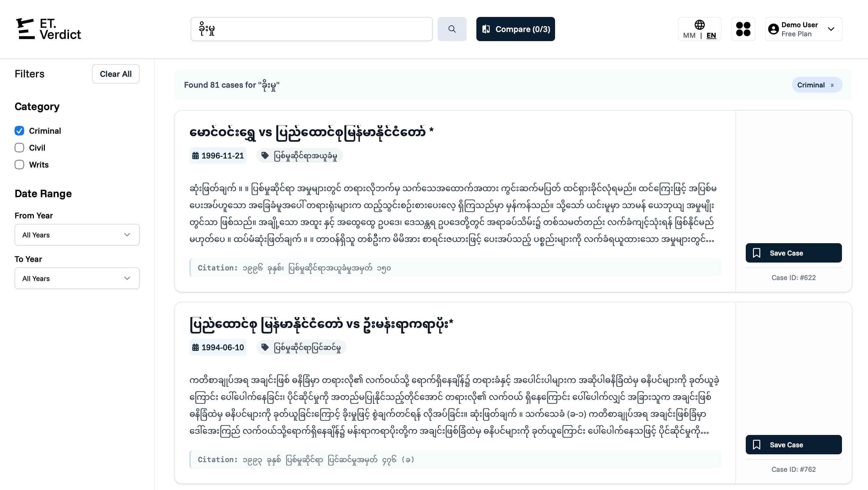Save the case with ID #762

[793, 445]
